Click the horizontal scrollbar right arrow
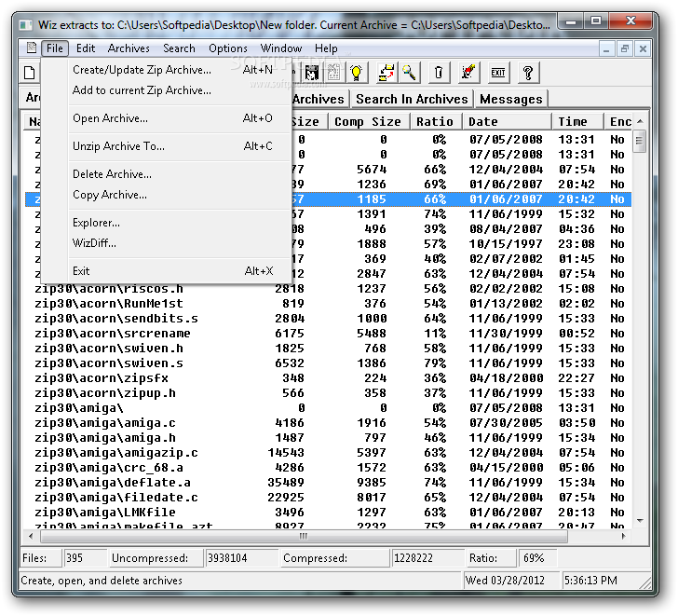This screenshot has height=616, width=678. [623, 536]
